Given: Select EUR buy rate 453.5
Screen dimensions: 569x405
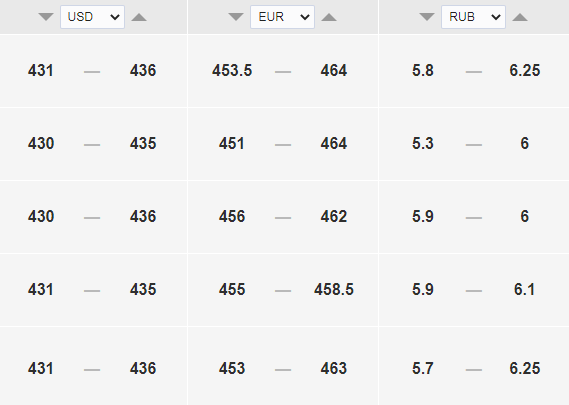Looking at the screenshot, I should 232,70.
